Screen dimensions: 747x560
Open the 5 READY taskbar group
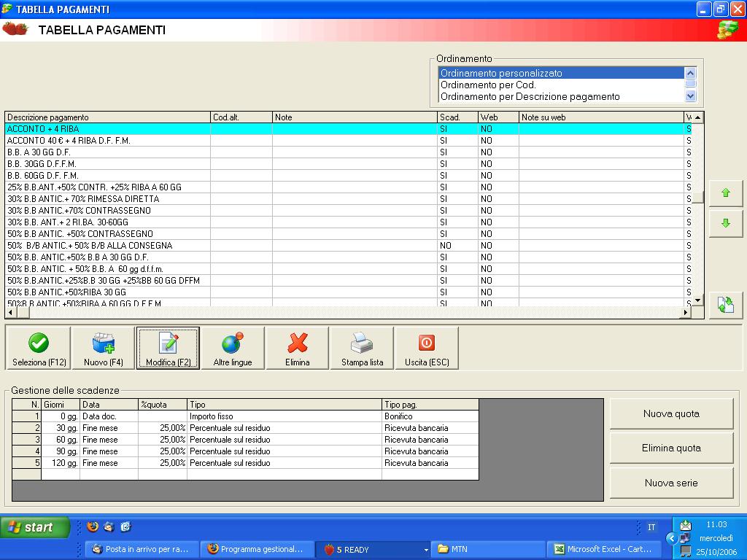point(373,549)
